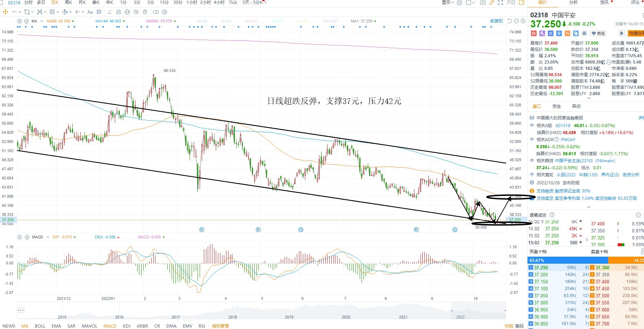
Task: Open drawing toolbar settings gear
Action: pos(165,12)
